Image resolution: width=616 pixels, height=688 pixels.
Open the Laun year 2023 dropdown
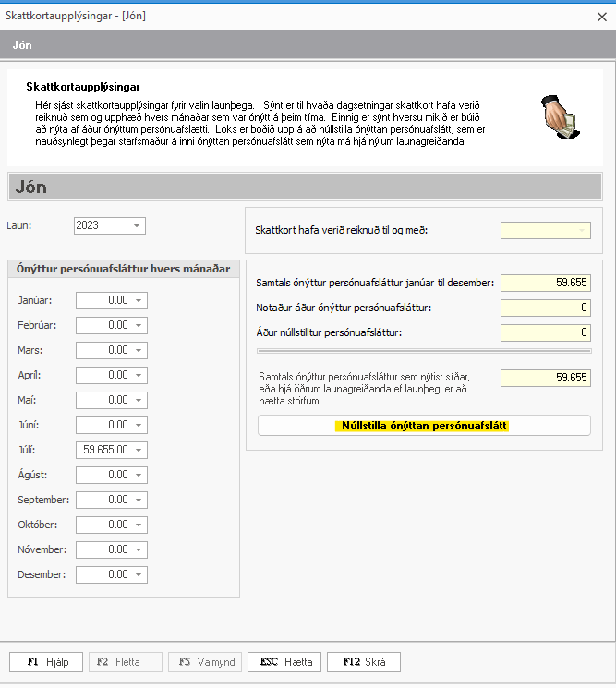137,226
